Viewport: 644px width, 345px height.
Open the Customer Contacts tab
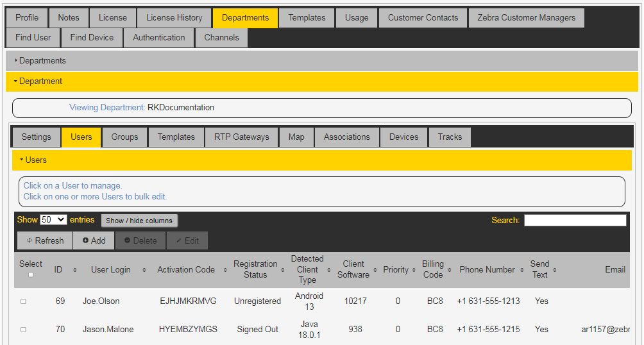[x=423, y=18]
